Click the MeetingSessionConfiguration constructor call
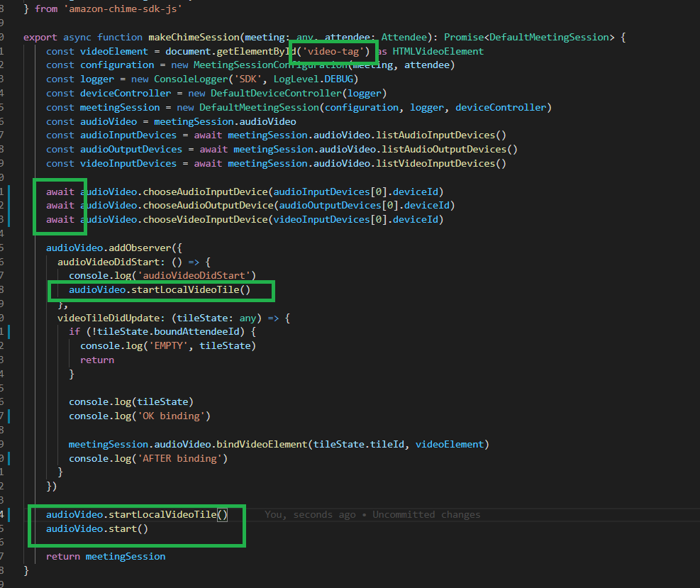The height and width of the screenshot is (588, 700). [x=270, y=65]
